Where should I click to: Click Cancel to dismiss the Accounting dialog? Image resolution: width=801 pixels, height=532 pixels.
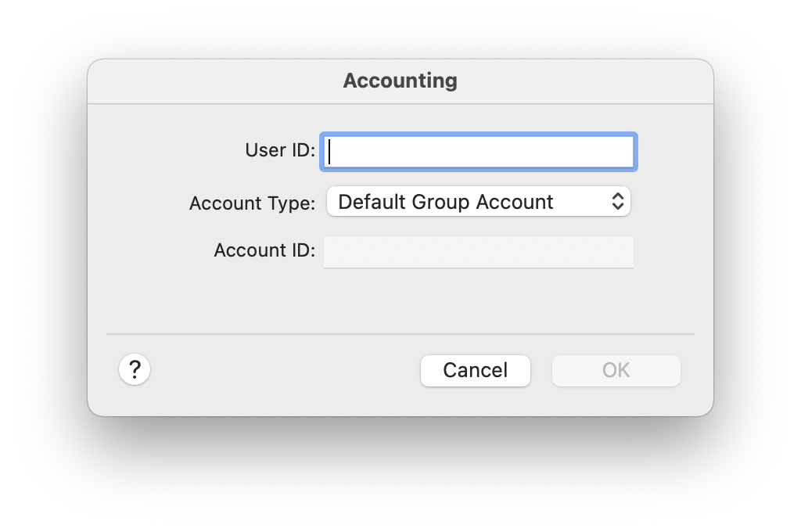click(475, 370)
